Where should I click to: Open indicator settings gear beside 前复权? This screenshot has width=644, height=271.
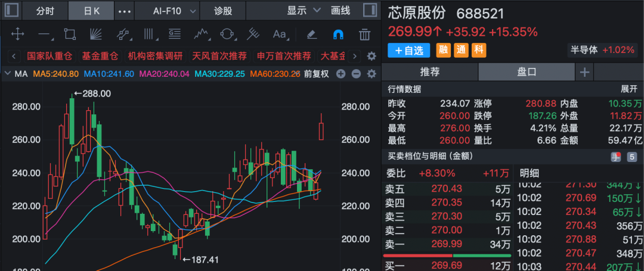coord(371,74)
